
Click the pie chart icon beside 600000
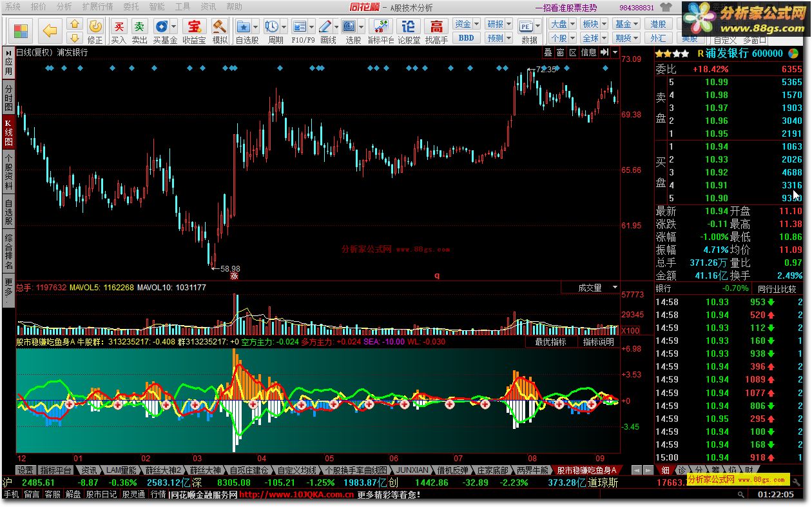point(793,54)
